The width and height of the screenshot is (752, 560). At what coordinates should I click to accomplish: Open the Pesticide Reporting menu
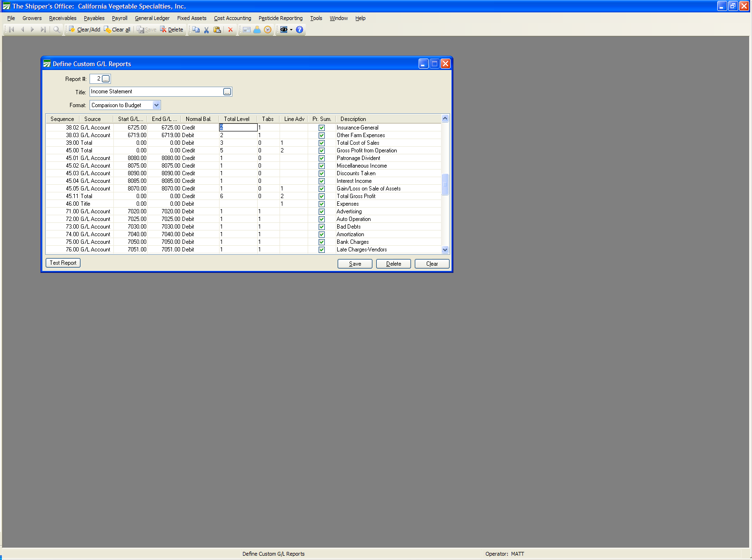pyautogui.click(x=281, y=18)
